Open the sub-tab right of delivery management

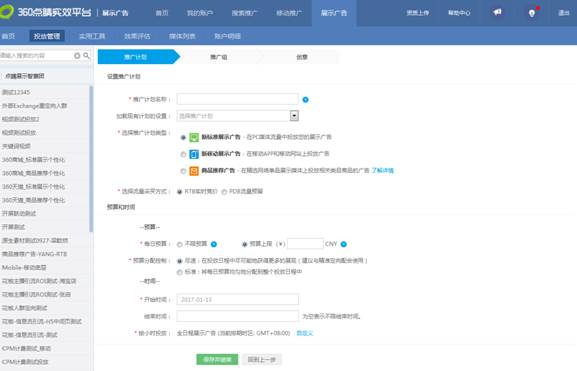(x=92, y=36)
